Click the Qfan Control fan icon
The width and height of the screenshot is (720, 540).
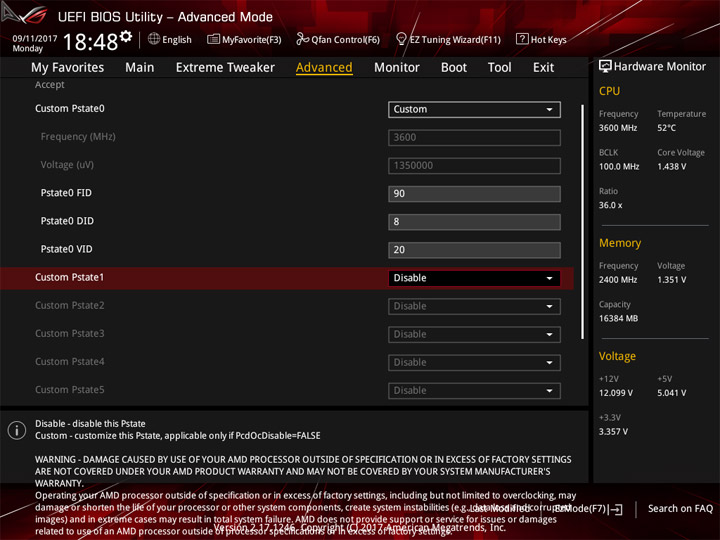point(302,39)
